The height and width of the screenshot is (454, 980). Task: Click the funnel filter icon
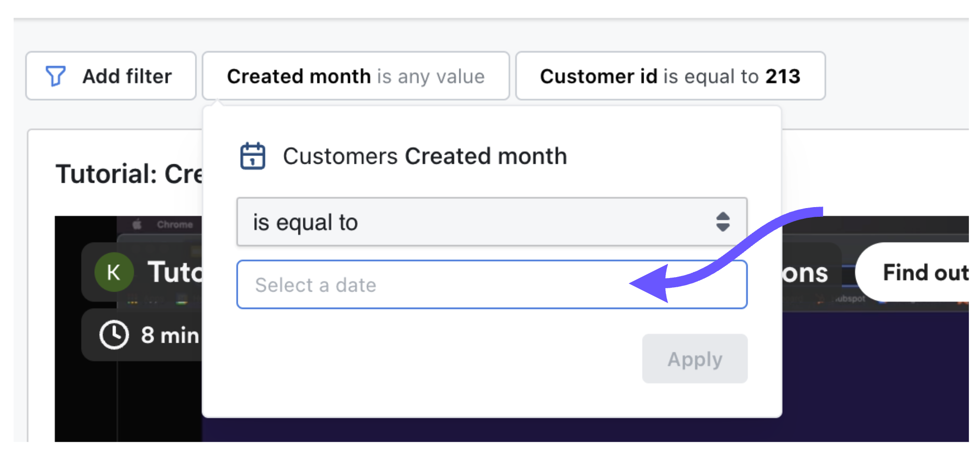(x=55, y=76)
